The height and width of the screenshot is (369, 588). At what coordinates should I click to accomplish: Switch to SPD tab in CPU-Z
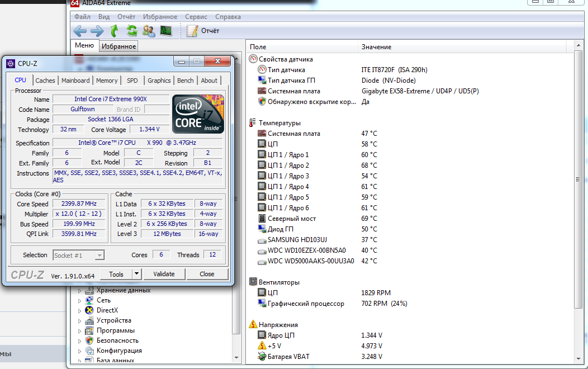pyautogui.click(x=132, y=81)
